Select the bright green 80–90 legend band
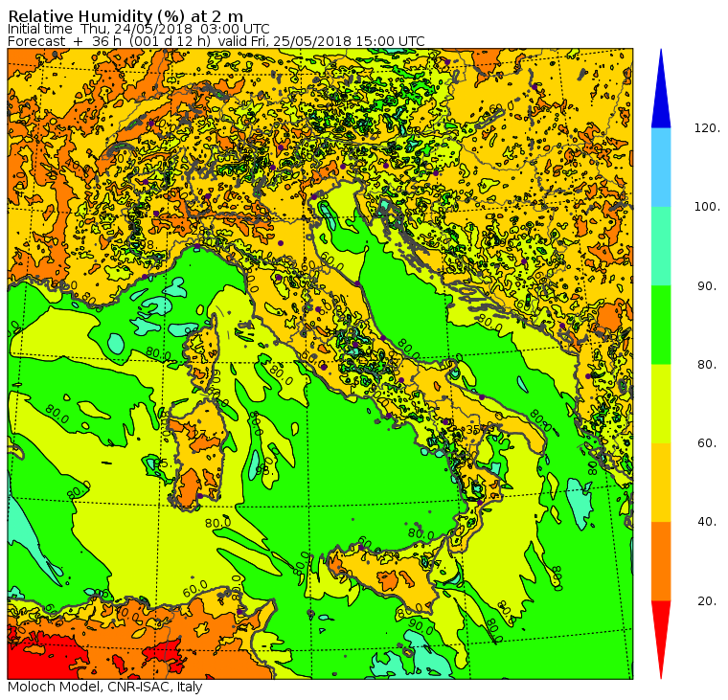The image size is (728, 700). click(x=661, y=325)
